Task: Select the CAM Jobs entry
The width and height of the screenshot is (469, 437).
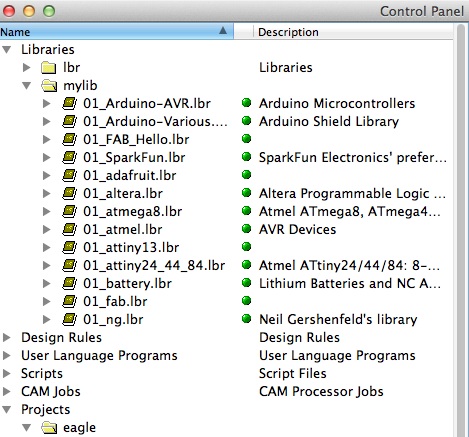Action: click(x=51, y=391)
